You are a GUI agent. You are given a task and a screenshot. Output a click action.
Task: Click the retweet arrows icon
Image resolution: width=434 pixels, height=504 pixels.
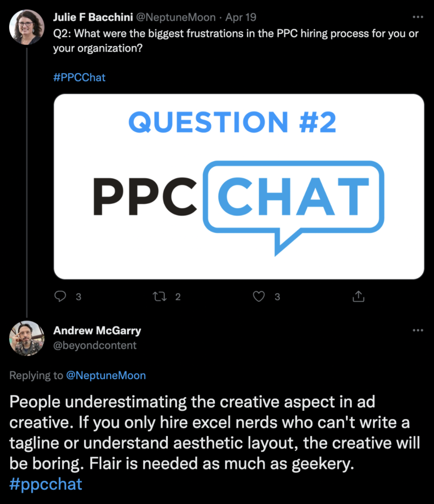(x=160, y=296)
